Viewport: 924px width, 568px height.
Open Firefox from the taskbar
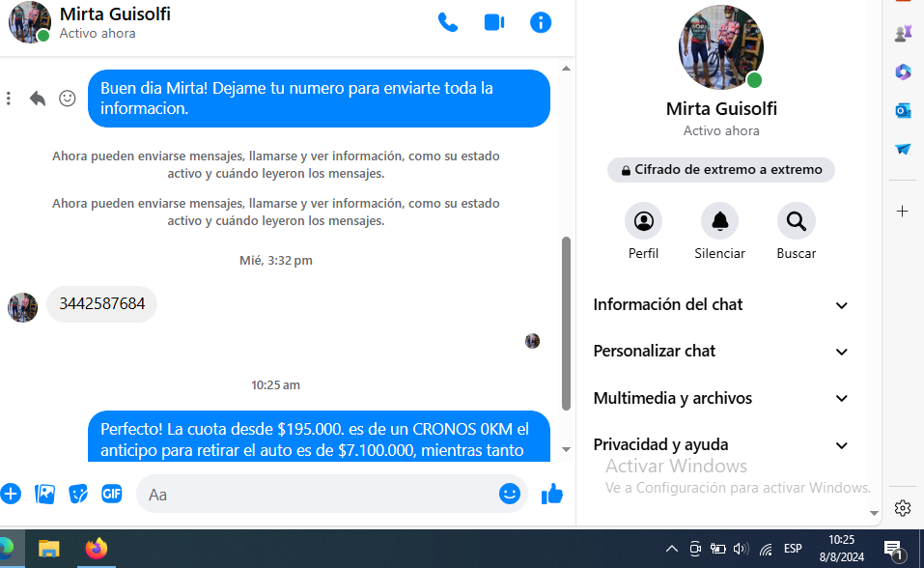97,549
